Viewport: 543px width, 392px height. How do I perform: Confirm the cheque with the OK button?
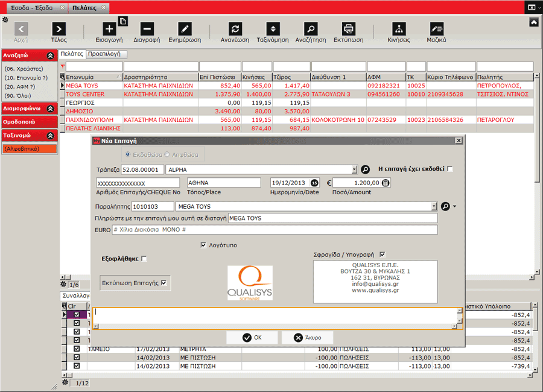252,338
